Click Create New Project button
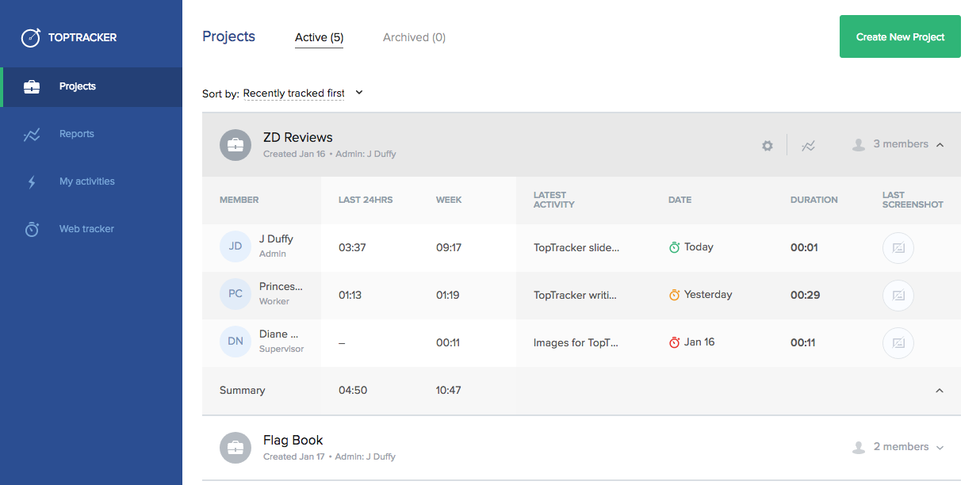The height and width of the screenshot is (485, 980). coord(900,36)
